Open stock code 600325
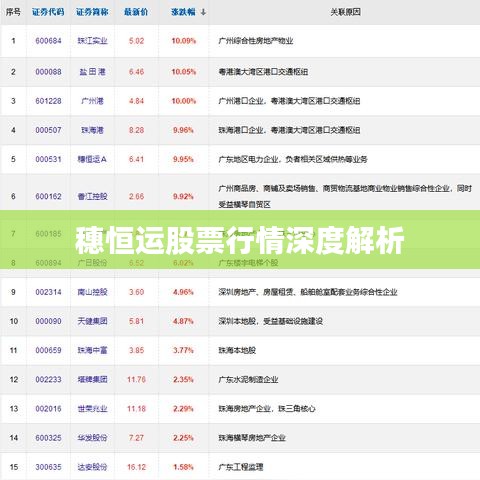 tap(48, 438)
